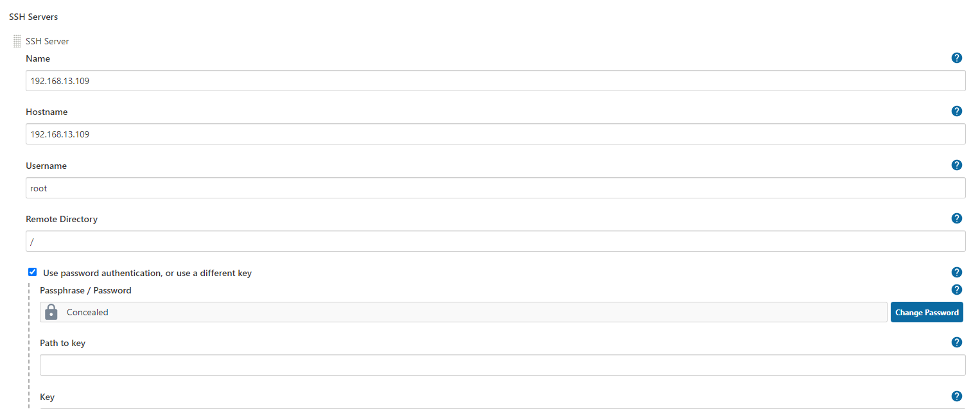Click the SSH Server drag handle
The image size is (980, 409).
(17, 41)
